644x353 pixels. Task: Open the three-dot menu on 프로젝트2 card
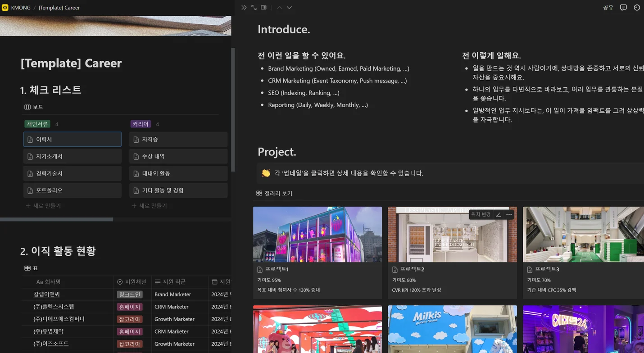click(x=509, y=215)
